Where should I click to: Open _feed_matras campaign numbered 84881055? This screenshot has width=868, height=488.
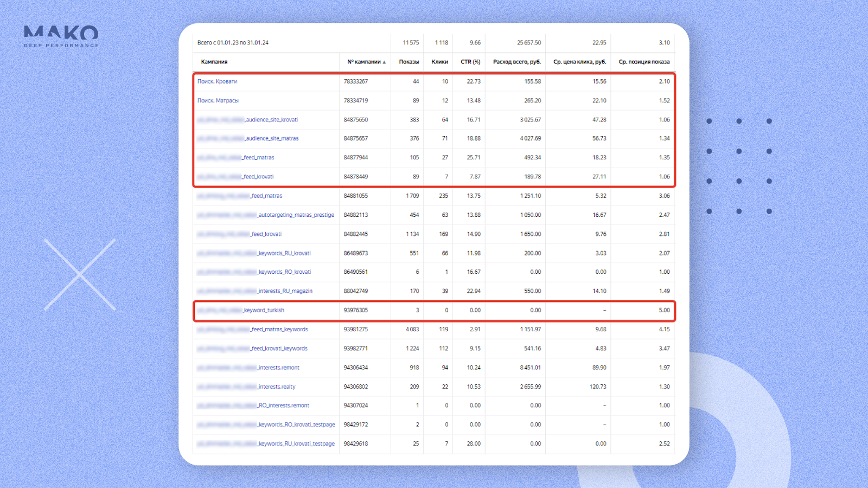tap(240, 196)
